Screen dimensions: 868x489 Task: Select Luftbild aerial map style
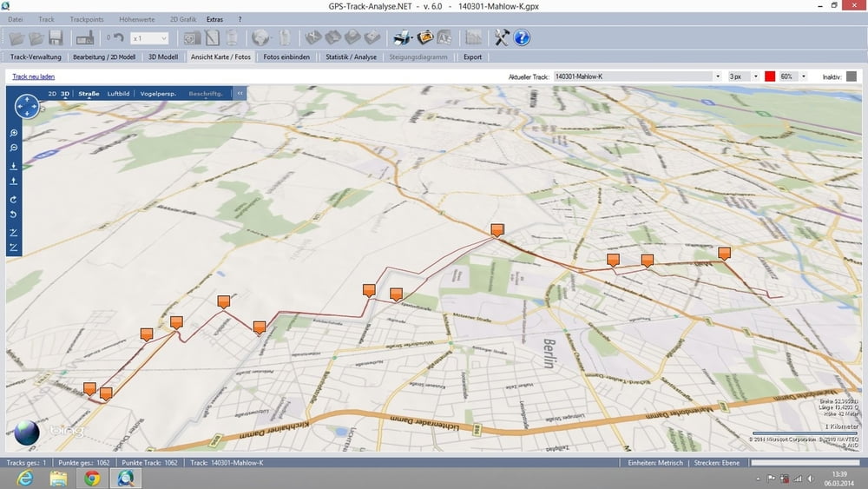(118, 94)
